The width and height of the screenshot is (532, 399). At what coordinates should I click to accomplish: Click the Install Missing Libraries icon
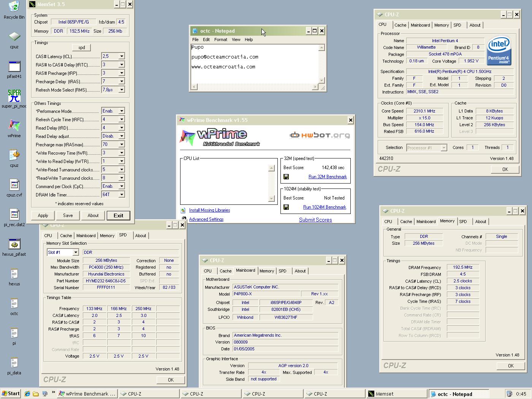pos(184,210)
